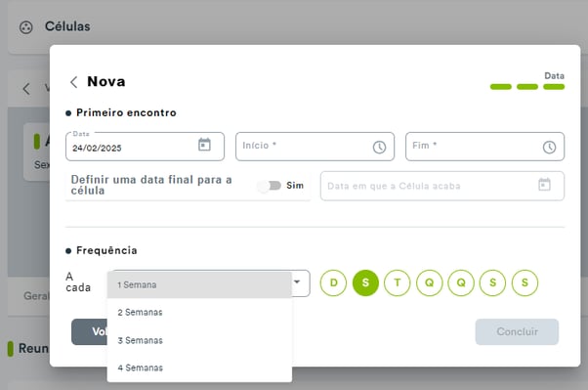Click the back arrow beside Nova
The width and height of the screenshot is (588, 390).
pyautogui.click(x=74, y=82)
